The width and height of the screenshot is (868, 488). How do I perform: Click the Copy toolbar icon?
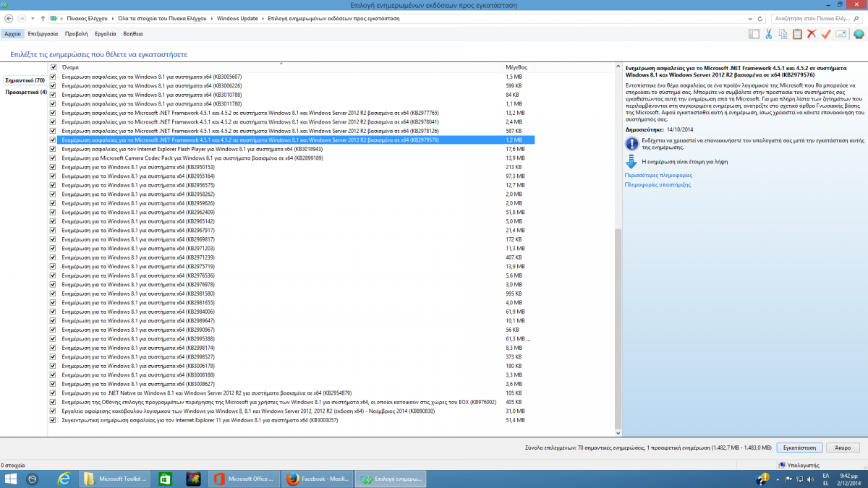(x=783, y=34)
